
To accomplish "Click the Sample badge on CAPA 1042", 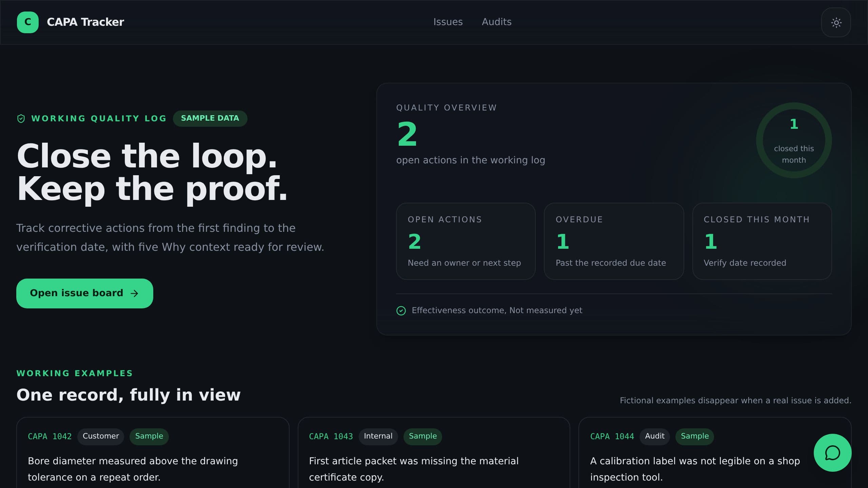I will [x=149, y=436].
